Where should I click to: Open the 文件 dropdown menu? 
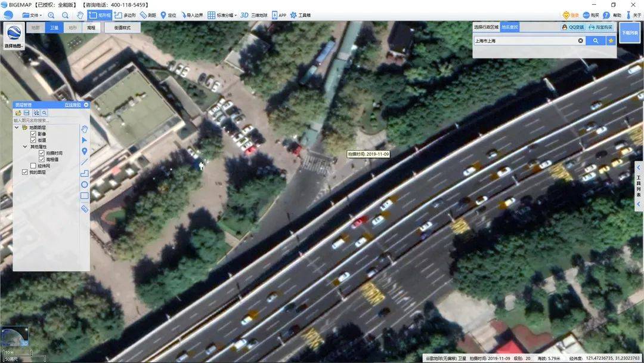coord(32,15)
